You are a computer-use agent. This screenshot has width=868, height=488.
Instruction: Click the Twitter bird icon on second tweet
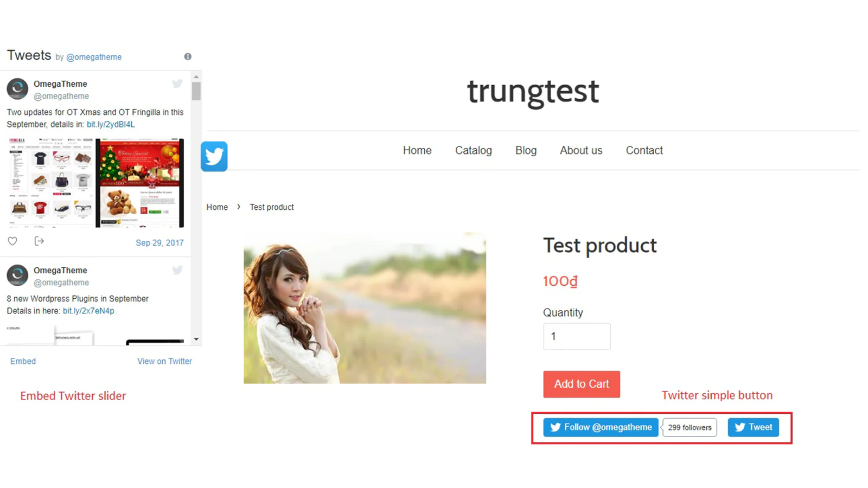pos(177,270)
